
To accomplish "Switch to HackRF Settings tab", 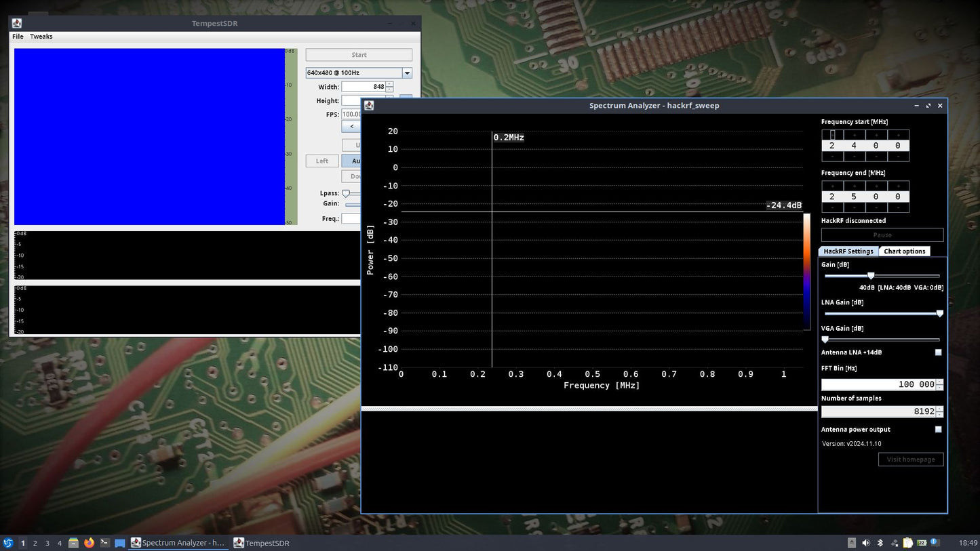I will click(x=848, y=251).
